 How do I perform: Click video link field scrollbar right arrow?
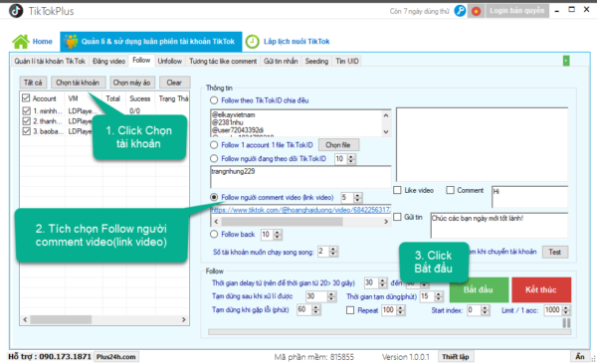click(x=386, y=222)
